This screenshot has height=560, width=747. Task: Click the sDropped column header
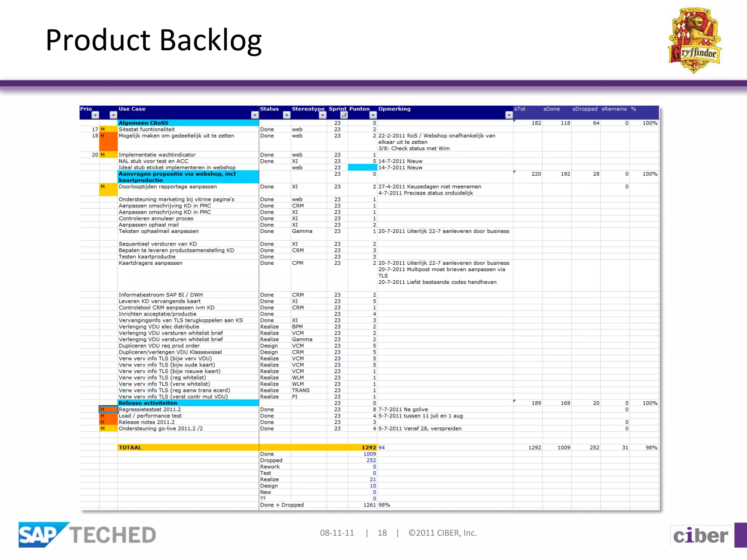pos(585,109)
